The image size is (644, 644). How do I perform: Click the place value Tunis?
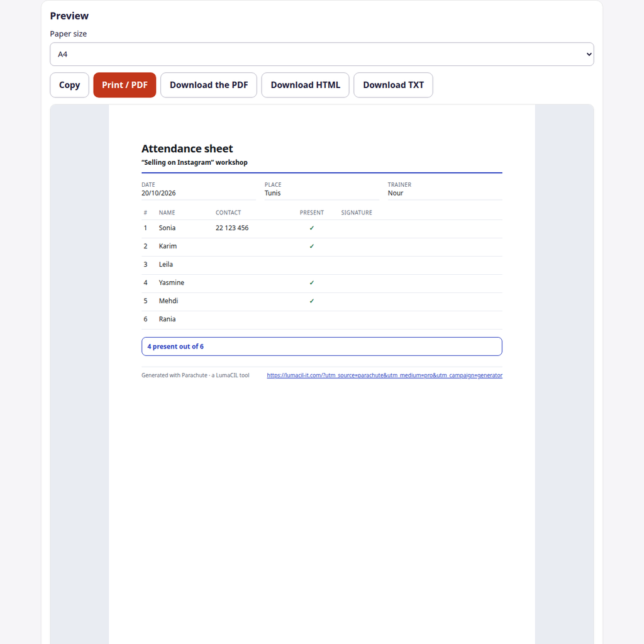tap(273, 193)
